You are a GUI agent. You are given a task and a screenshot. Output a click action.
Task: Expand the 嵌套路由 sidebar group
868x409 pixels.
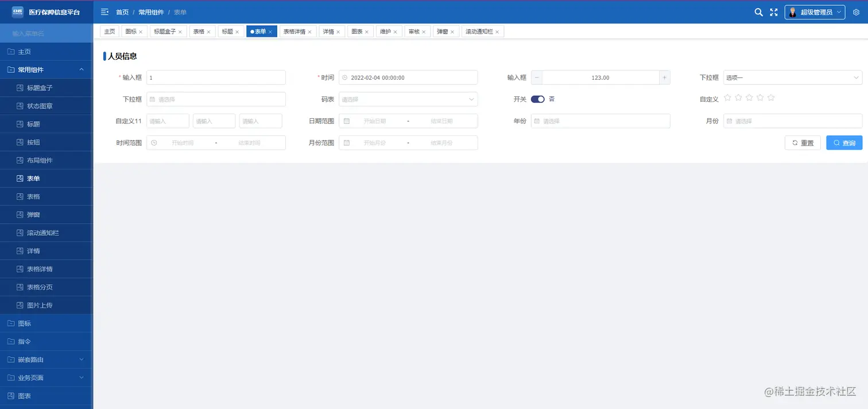point(82,360)
